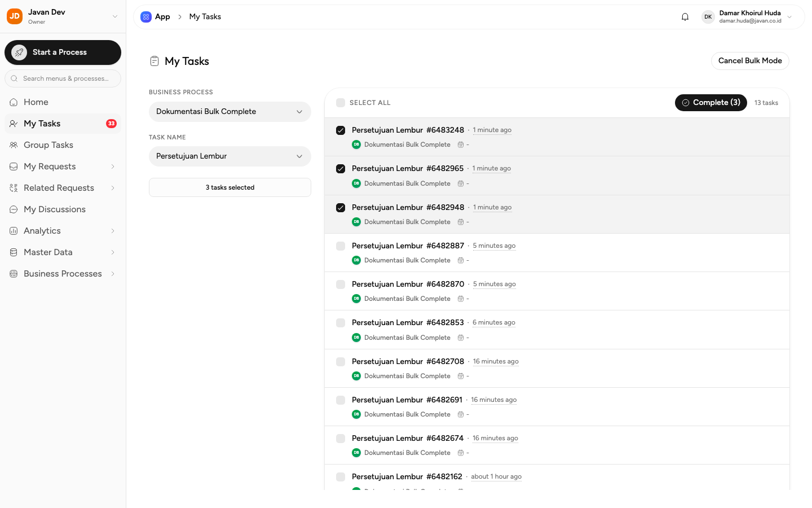The width and height of the screenshot is (812, 508).
Task: Click the Complete (3) button
Action: (x=711, y=103)
